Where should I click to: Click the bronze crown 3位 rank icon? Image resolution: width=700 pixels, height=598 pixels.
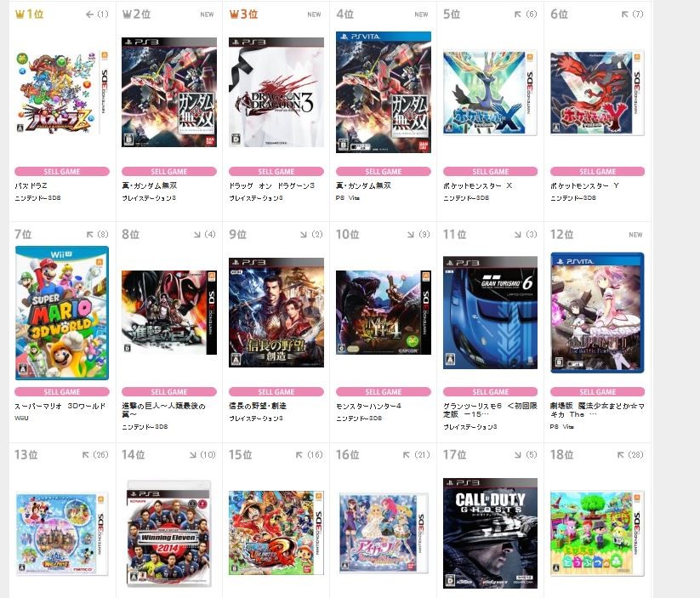(x=234, y=14)
